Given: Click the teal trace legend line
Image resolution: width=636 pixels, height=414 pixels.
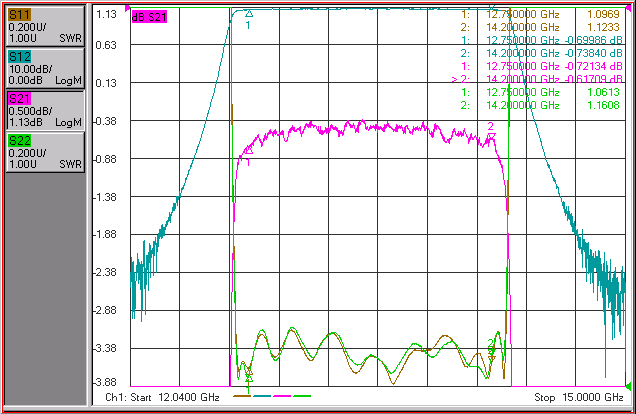Looking at the screenshot, I should click(x=262, y=396).
